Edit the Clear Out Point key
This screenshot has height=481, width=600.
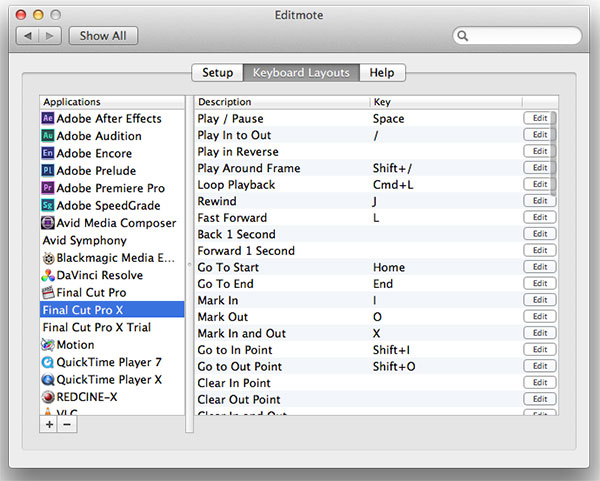pos(540,399)
